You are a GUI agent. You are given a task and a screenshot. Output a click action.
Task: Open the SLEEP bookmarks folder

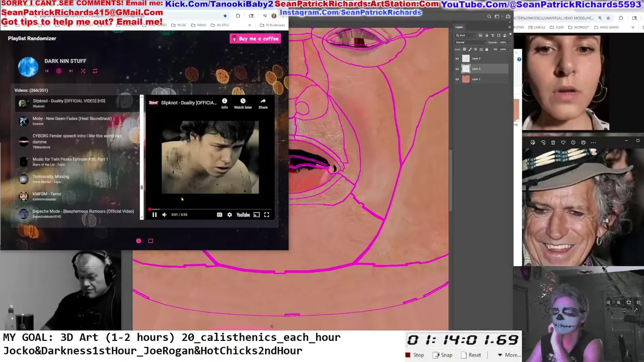pos(557,27)
